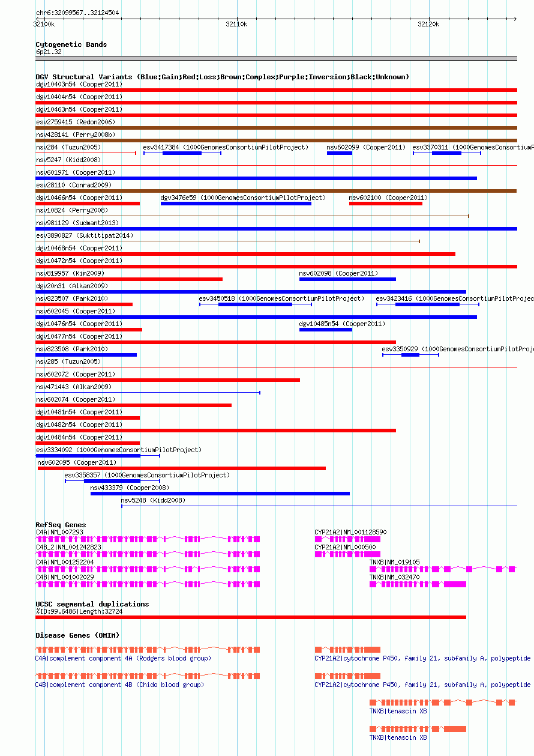Open nsv981129 (Sudmant2013) variant label
This screenshot has height=756, width=534.
(77, 223)
